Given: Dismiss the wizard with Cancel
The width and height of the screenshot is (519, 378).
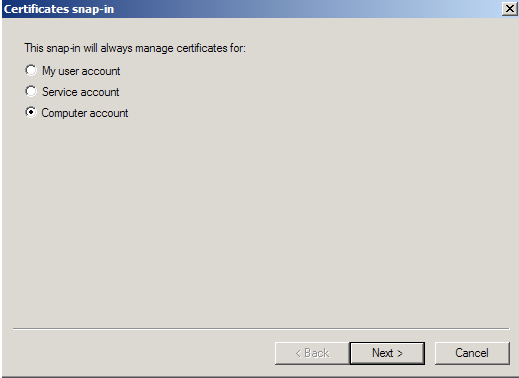Looking at the screenshot, I should [x=472, y=353].
